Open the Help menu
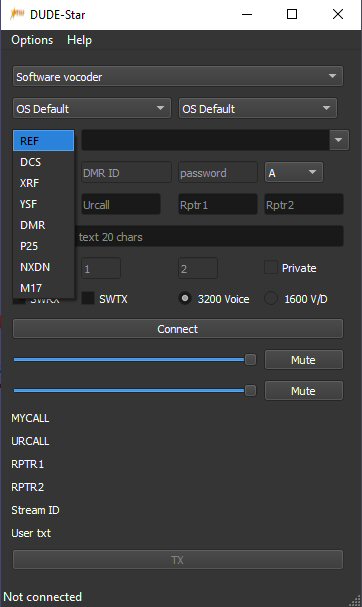This screenshot has height=607, width=362. 79,40
